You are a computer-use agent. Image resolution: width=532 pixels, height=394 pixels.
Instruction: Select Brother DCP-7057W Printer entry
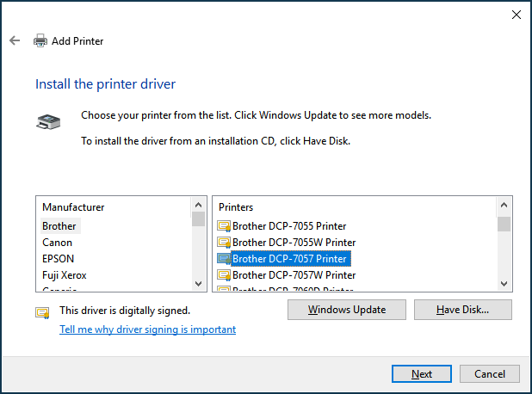[x=294, y=275]
